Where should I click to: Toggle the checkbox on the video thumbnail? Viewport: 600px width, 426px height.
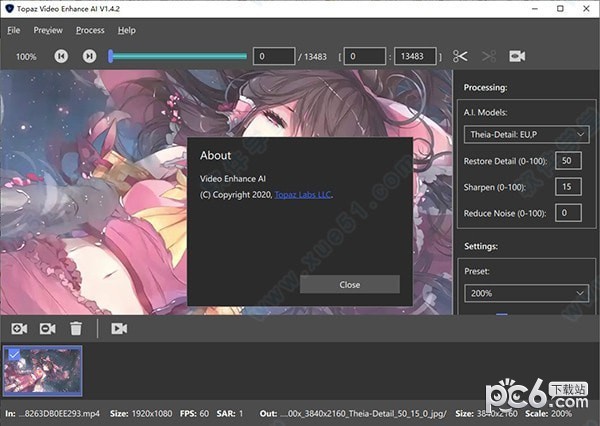14,354
